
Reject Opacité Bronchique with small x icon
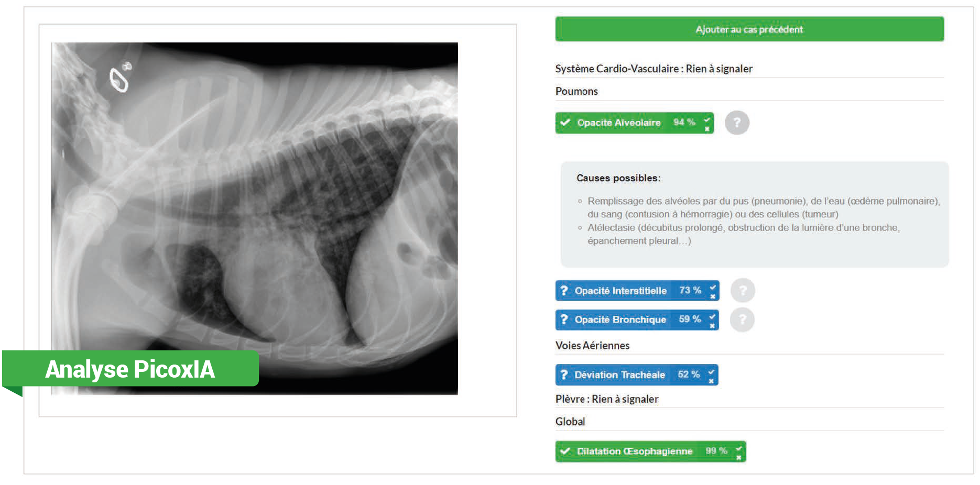(712, 326)
